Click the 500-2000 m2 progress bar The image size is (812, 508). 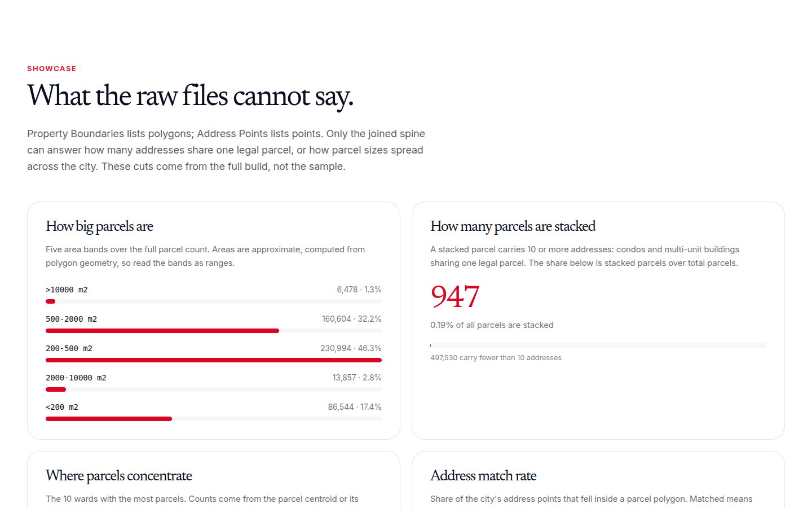(214, 331)
